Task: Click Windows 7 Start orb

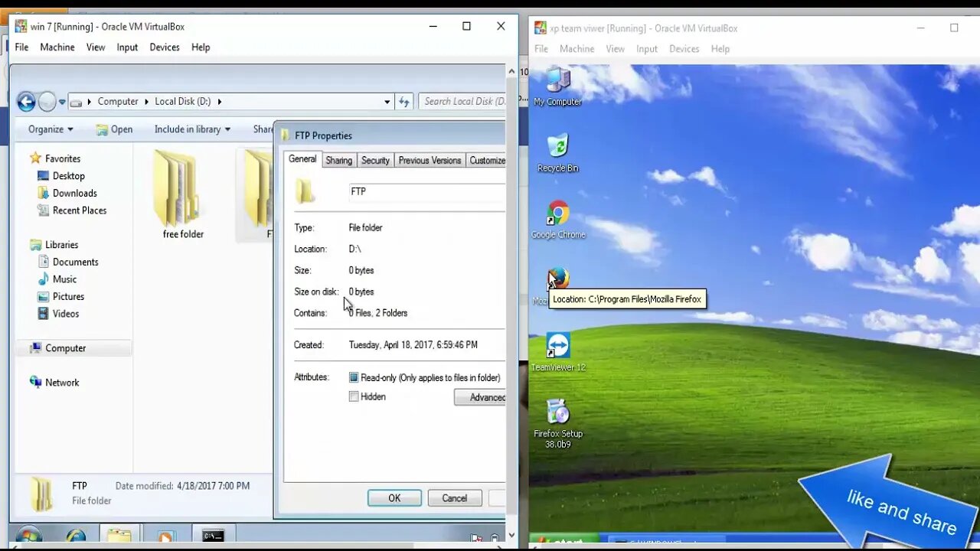Action: pyautogui.click(x=28, y=536)
